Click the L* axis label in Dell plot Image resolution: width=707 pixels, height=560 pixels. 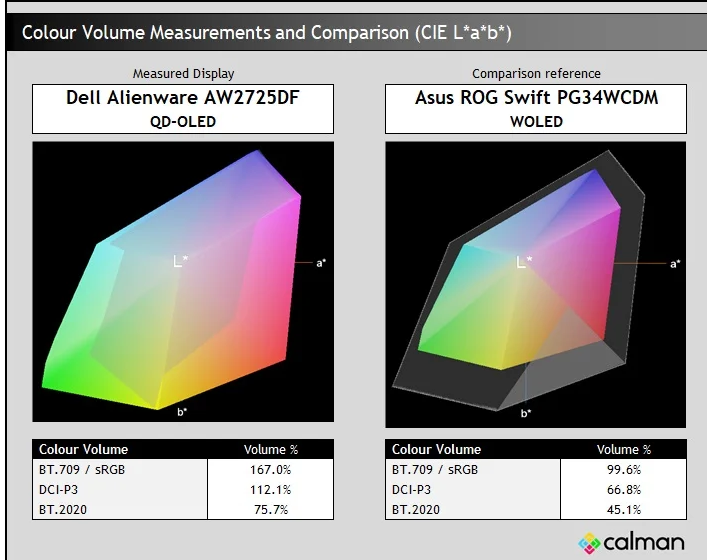(x=181, y=261)
